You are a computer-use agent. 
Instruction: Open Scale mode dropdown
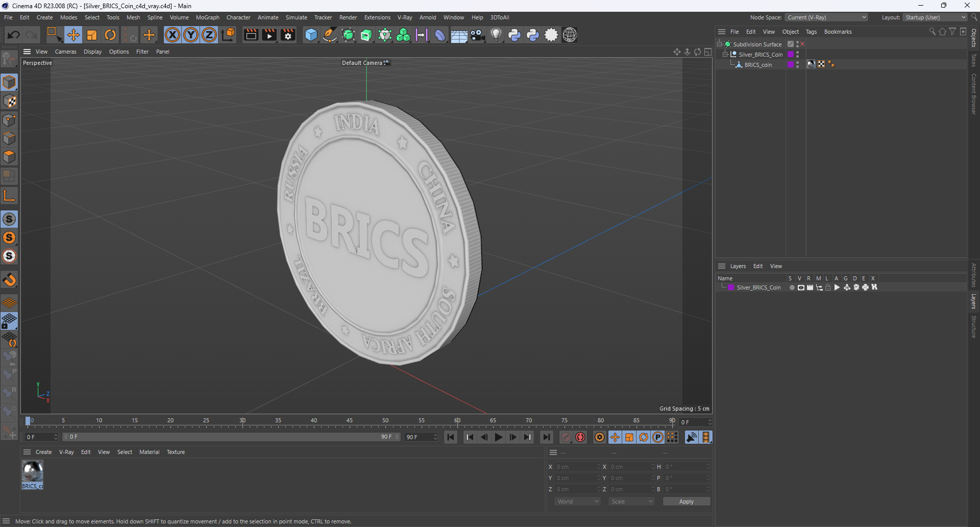pyautogui.click(x=631, y=501)
